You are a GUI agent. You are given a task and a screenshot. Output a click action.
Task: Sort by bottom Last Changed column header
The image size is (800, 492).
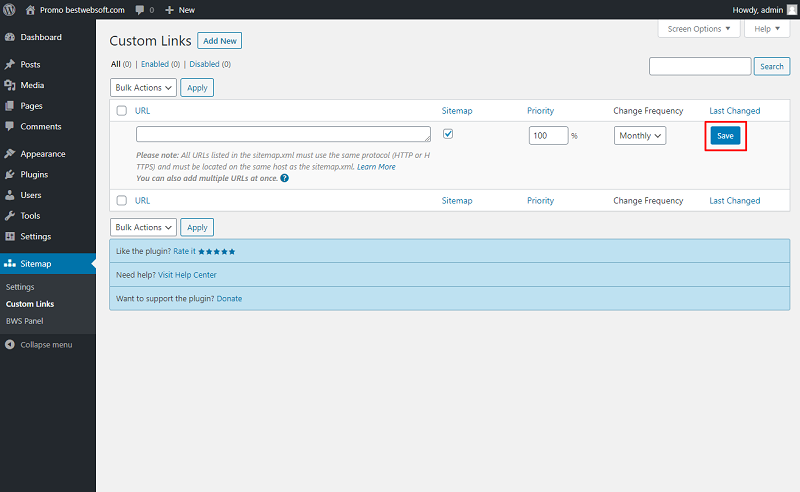(735, 201)
